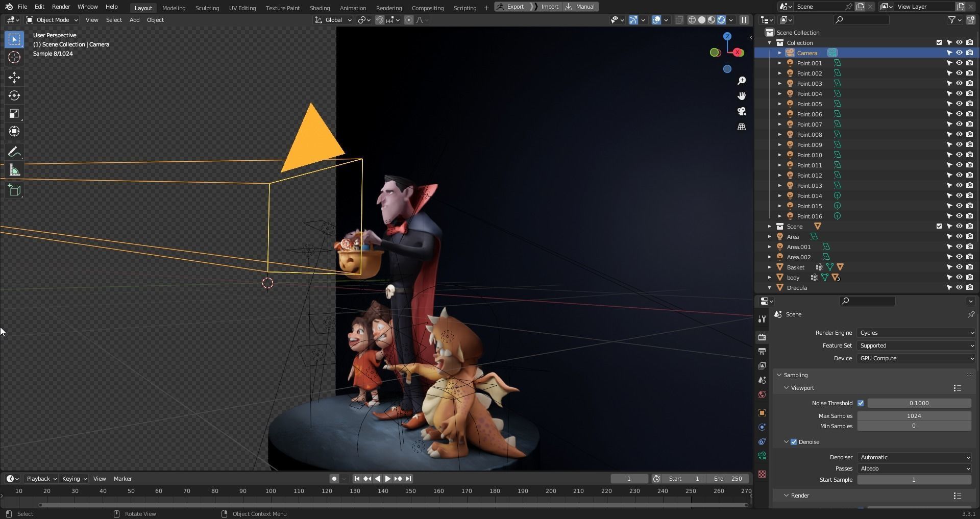980x519 pixels.
Task: Select the Measure tool
Action: click(14, 170)
